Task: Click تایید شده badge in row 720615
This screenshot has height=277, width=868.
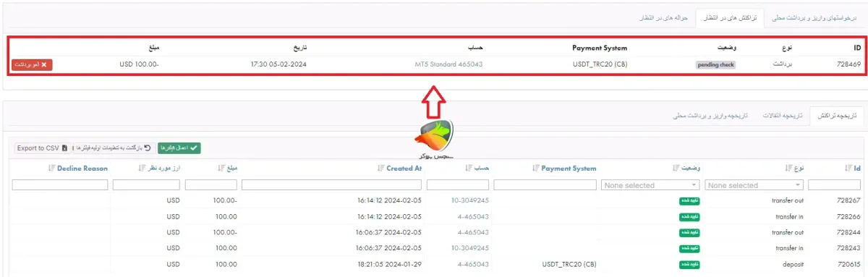Action: [x=689, y=264]
